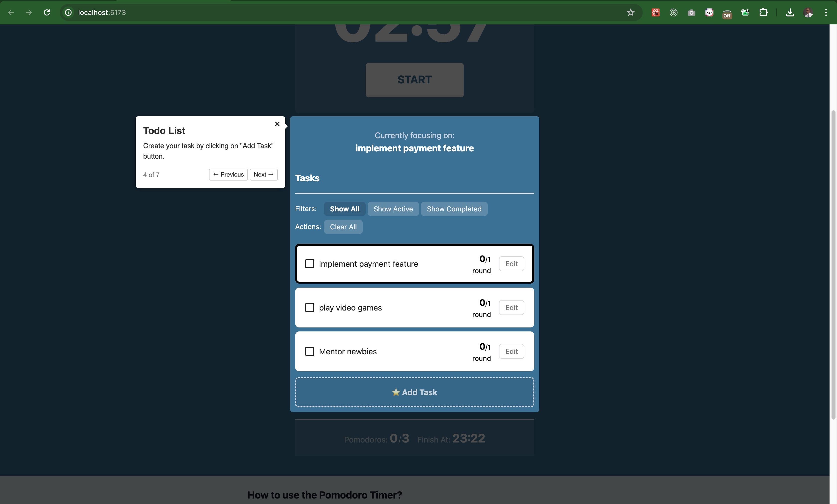Viewport: 837px width, 504px height.
Task: Click the browser reload page icon
Action: pos(47,12)
